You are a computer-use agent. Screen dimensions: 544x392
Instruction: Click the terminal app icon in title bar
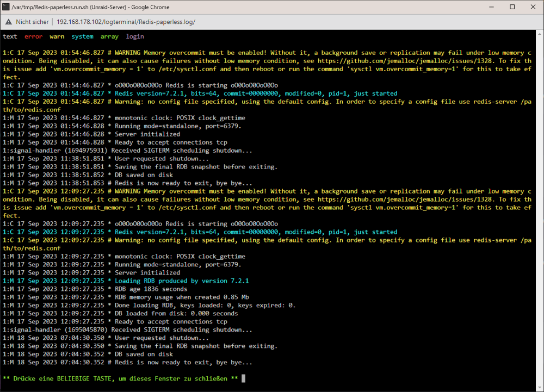[5, 7]
